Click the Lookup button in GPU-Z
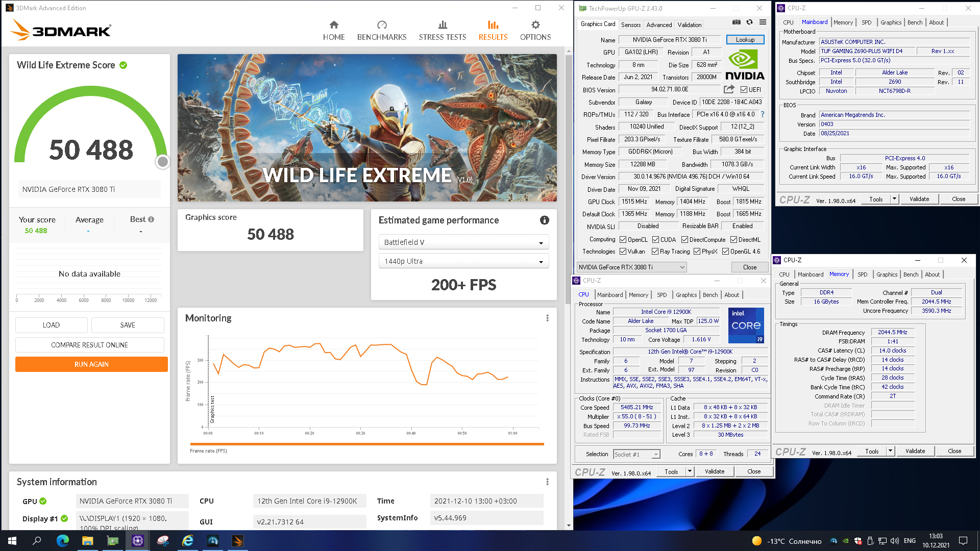The height and width of the screenshot is (551, 980). pos(745,40)
